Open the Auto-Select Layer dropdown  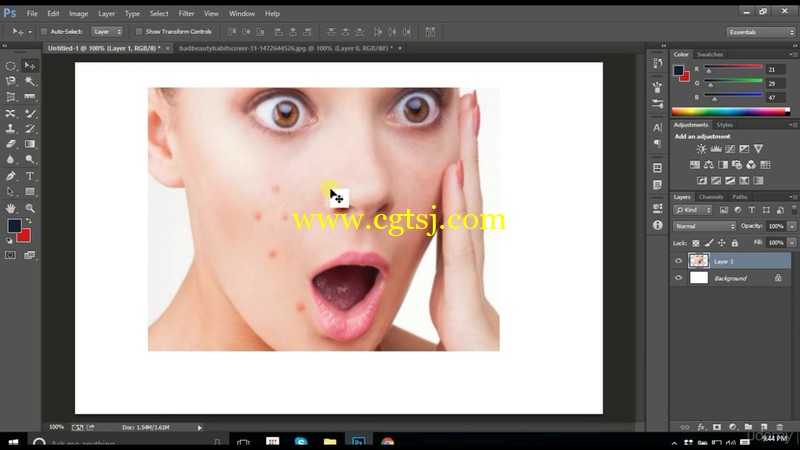point(107,32)
